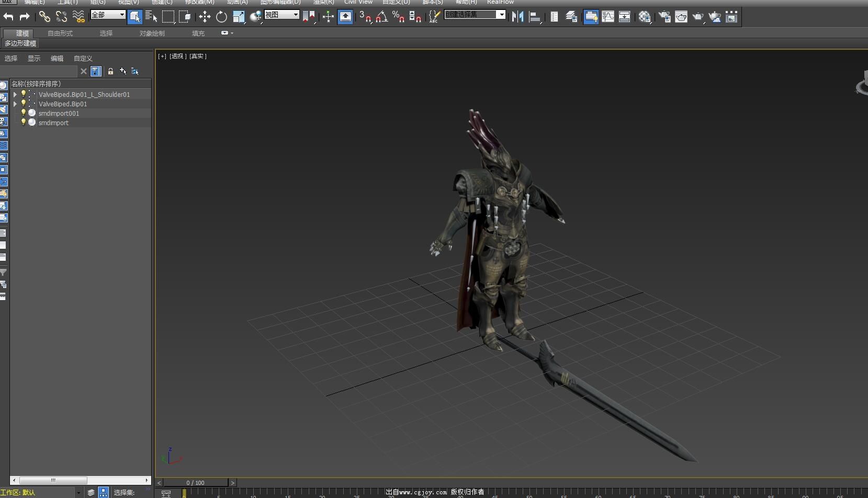Click the Select and Place sphere icon

click(x=255, y=17)
